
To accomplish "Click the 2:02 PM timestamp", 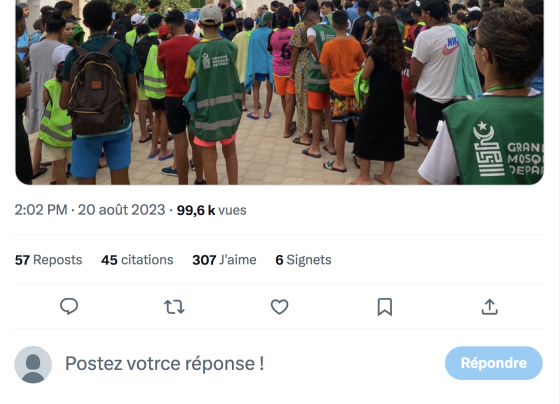I will point(41,210).
